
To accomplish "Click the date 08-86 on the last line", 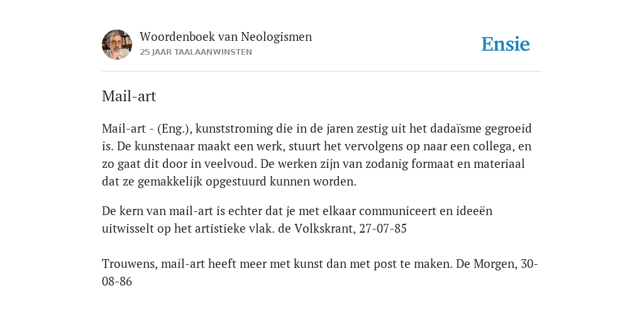I will pyautogui.click(x=117, y=281).
